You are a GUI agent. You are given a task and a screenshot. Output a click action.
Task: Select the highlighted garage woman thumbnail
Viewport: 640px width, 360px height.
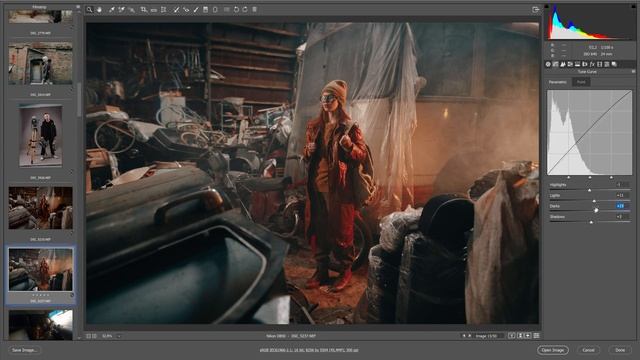point(40,270)
